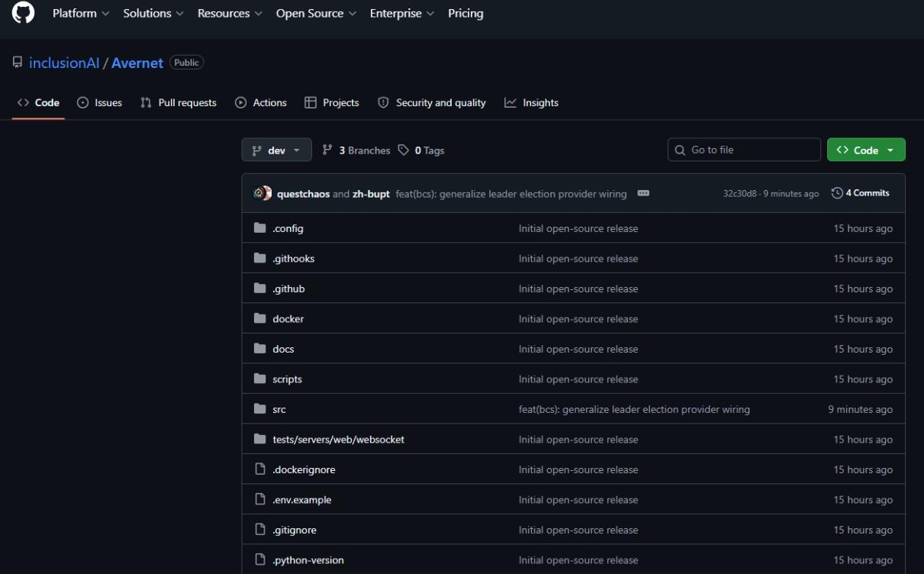Click the tags label icon
Screen dimensions: 924x574
point(404,150)
